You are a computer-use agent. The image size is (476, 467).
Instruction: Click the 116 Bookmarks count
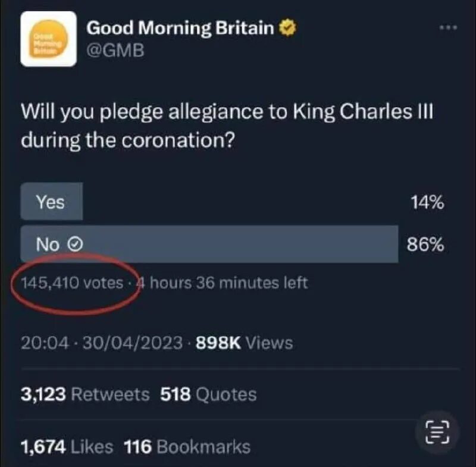[187, 446]
